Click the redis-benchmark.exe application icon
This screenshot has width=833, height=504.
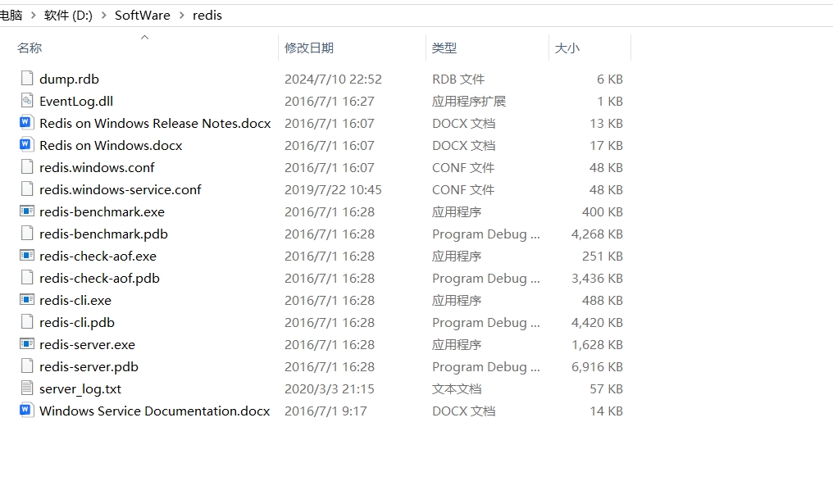click(x=27, y=211)
